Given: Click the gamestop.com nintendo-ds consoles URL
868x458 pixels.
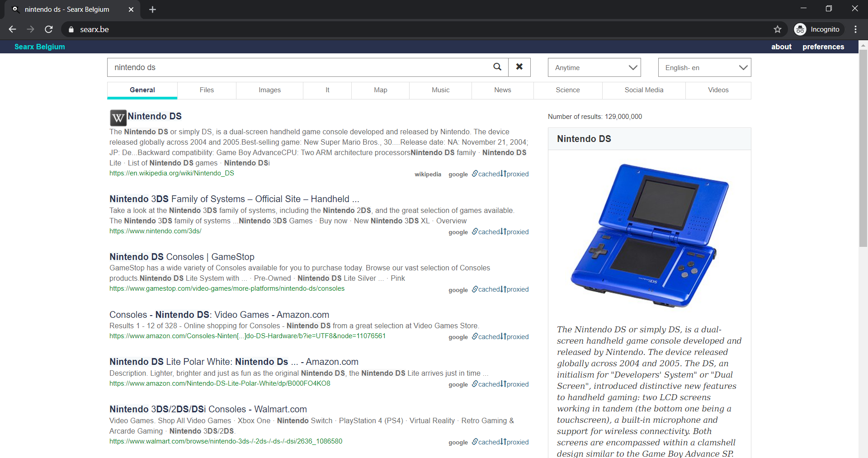Looking at the screenshot, I should point(227,288).
